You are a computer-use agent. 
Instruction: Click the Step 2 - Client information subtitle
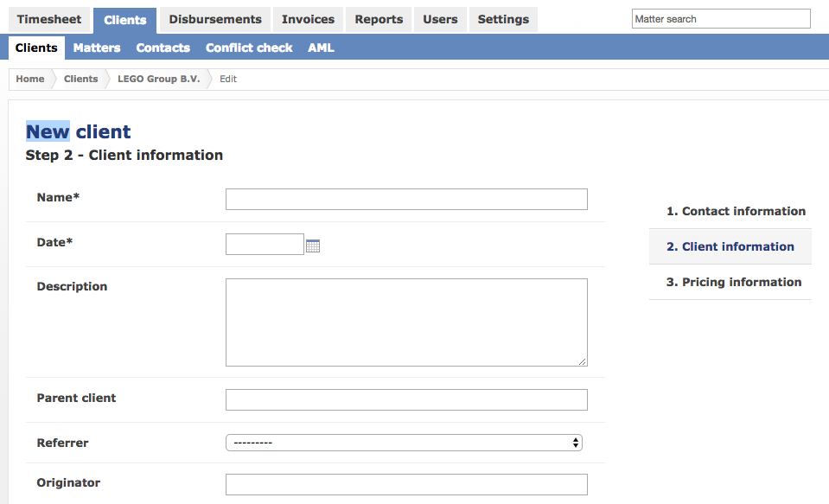(124, 155)
